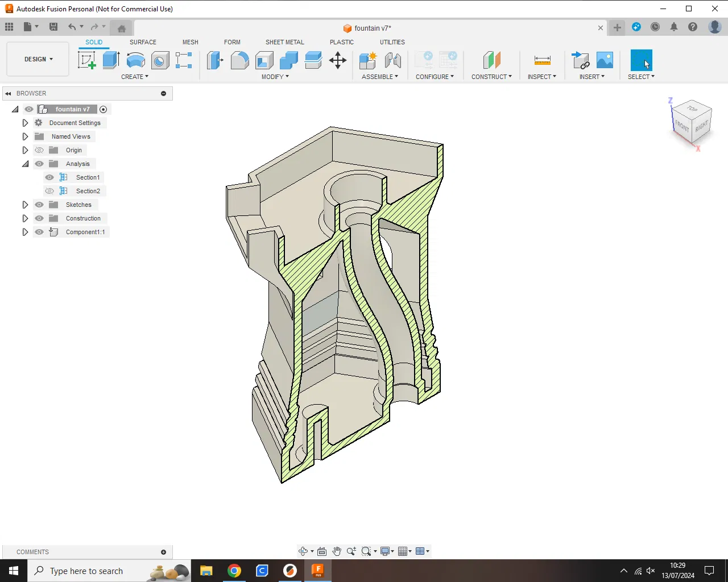The image size is (728, 582).
Task: Select the Extrude tool in Create
Action: click(111, 60)
